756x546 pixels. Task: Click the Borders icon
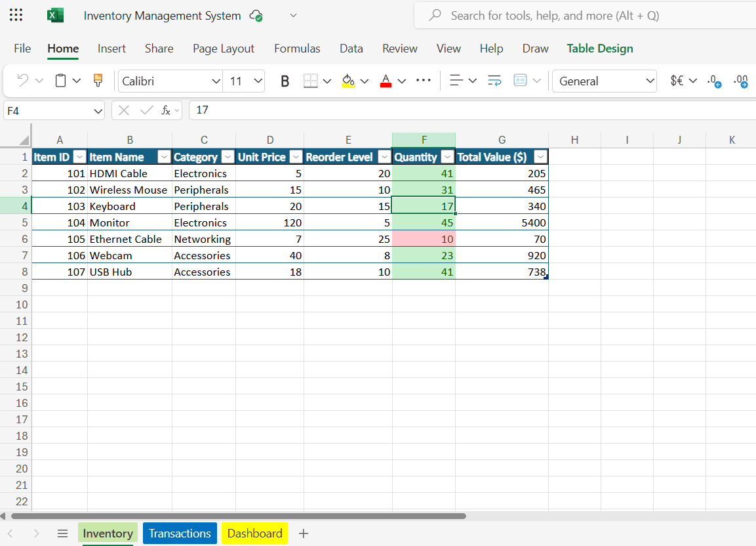tap(311, 81)
